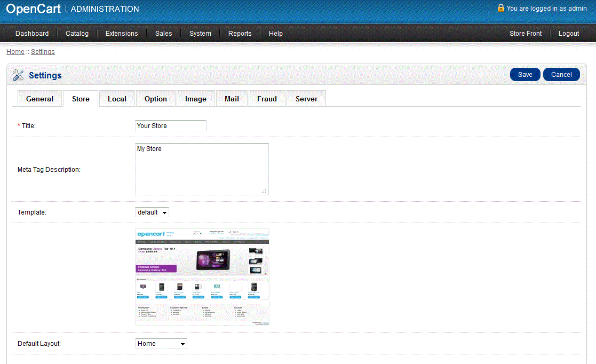Switch to the General tab
This screenshot has height=364, width=596.
pos(39,99)
